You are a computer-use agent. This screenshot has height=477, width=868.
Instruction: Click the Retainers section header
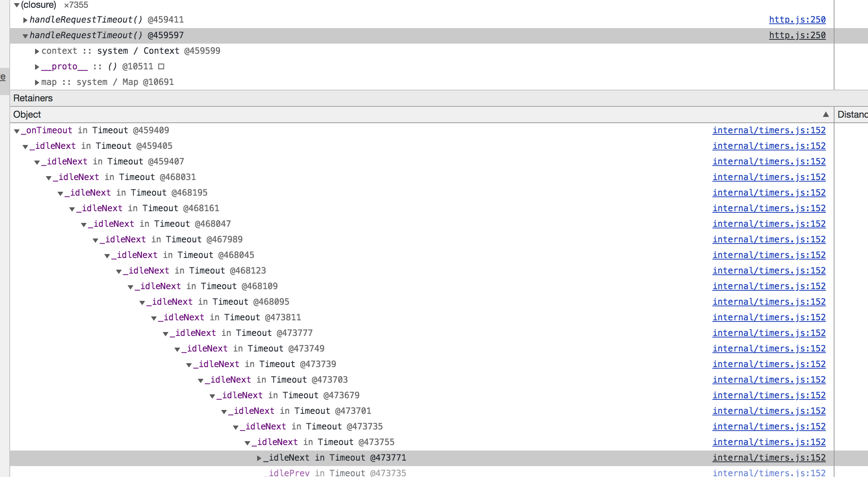pyautogui.click(x=33, y=98)
